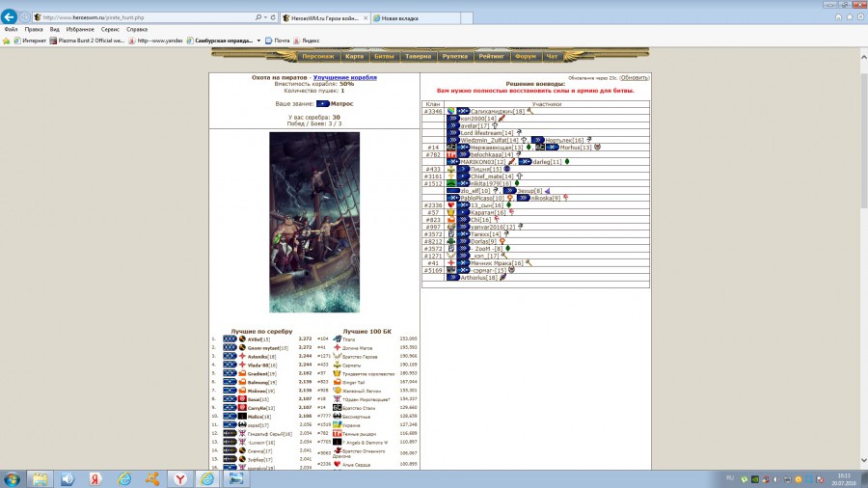Refresh the page with reload icon
Image resolution: width=868 pixels, height=488 pixels.
273,17
